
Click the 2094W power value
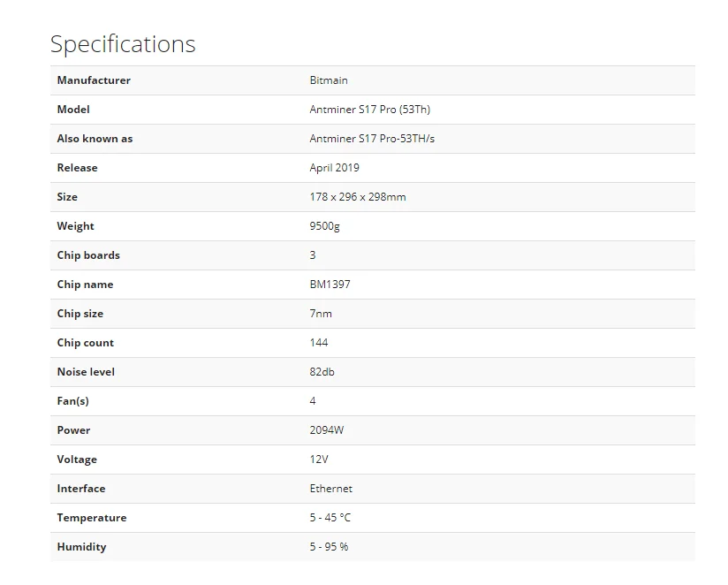tap(327, 430)
